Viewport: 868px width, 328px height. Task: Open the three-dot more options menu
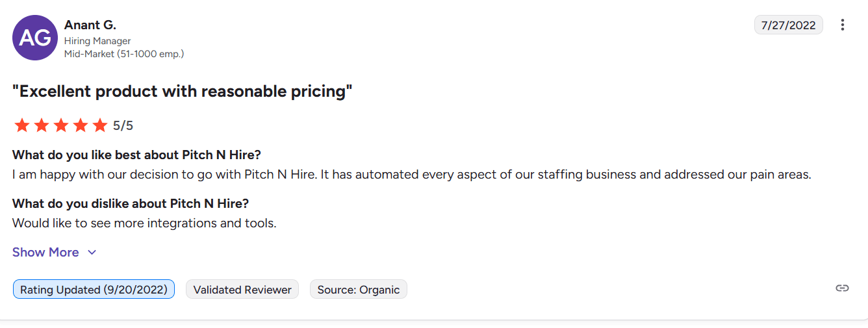coord(843,25)
